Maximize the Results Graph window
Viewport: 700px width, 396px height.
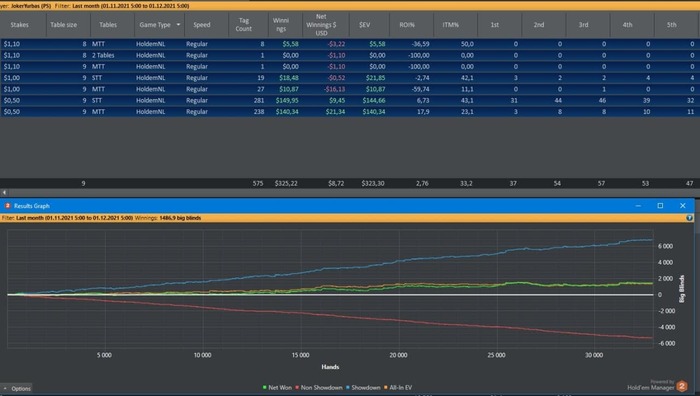(660, 206)
